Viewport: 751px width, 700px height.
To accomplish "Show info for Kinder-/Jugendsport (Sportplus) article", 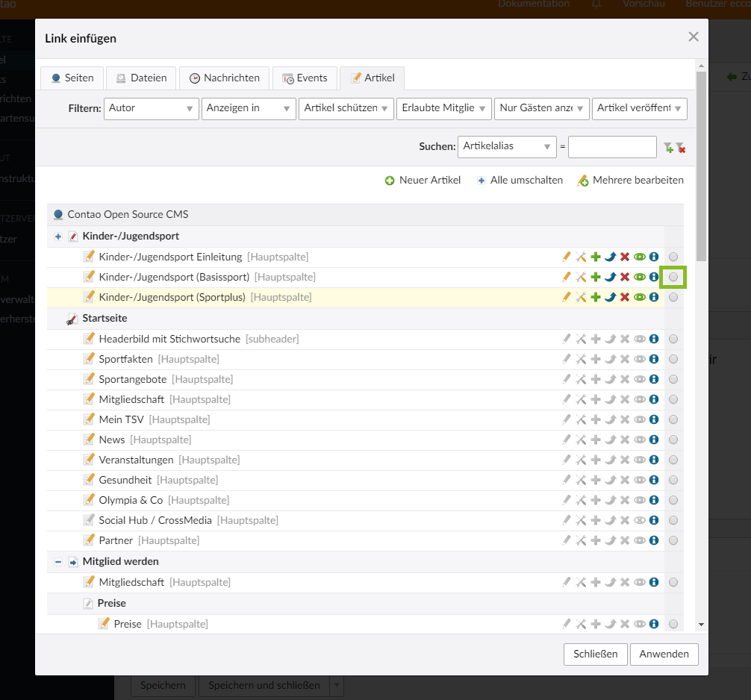I will tap(654, 297).
